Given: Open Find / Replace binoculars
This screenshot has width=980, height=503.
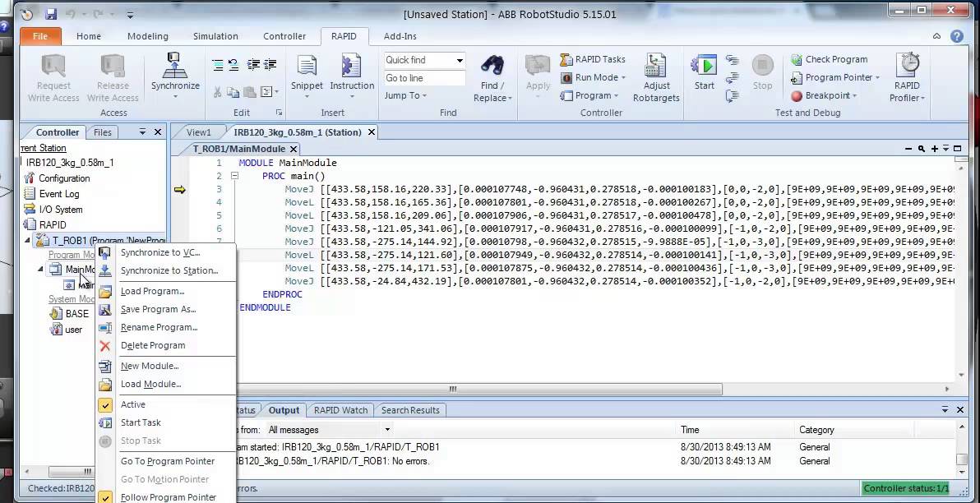Looking at the screenshot, I should pos(492,66).
